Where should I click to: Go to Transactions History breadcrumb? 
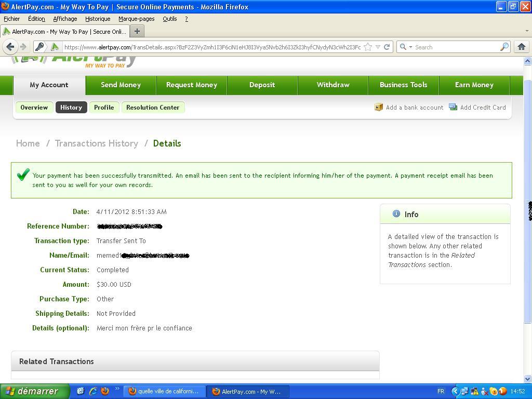pyautogui.click(x=96, y=143)
